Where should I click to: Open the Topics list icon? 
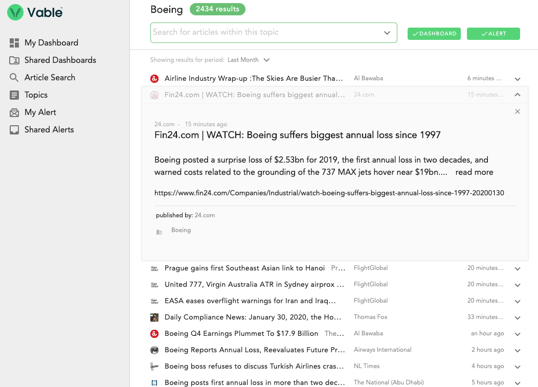(14, 95)
